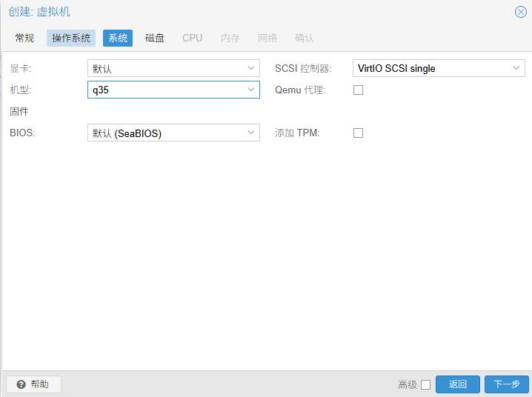Close the create VM dialog
The height and width of the screenshot is (397, 532).
click(x=520, y=12)
